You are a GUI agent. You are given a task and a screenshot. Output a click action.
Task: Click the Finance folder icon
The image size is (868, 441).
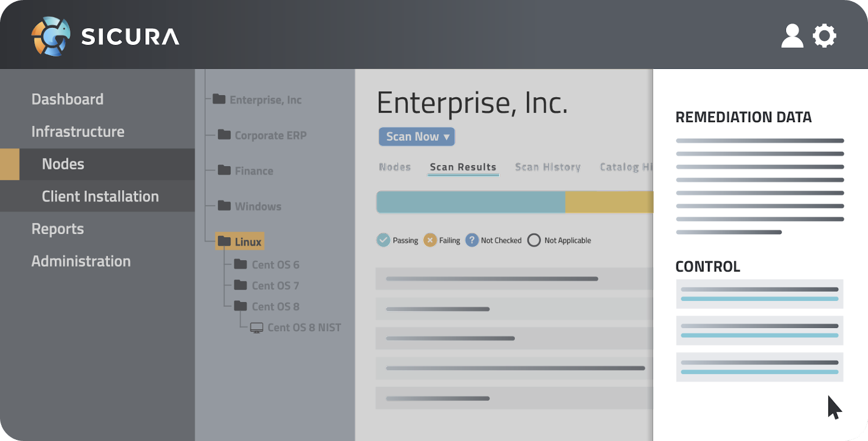pyautogui.click(x=224, y=170)
